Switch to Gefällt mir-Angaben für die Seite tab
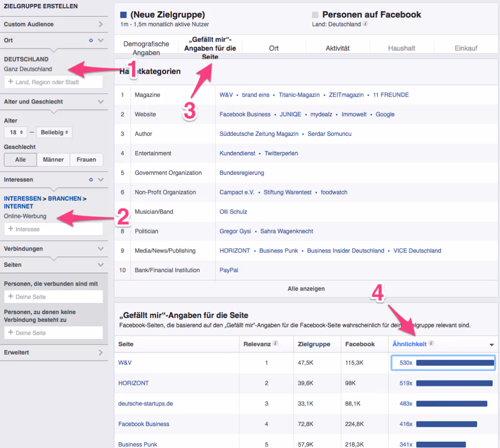The width and height of the screenshot is (500, 448). click(x=210, y=48)
